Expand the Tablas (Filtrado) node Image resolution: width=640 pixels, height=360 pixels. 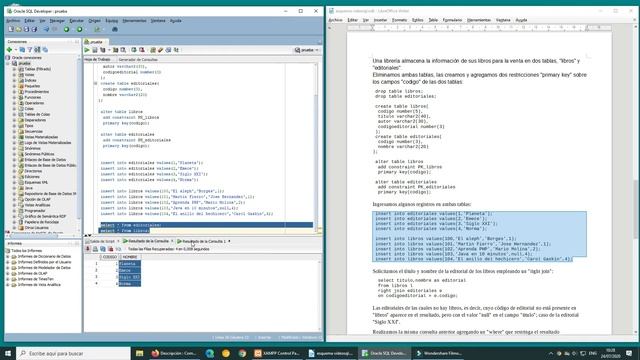pos(14,69)
